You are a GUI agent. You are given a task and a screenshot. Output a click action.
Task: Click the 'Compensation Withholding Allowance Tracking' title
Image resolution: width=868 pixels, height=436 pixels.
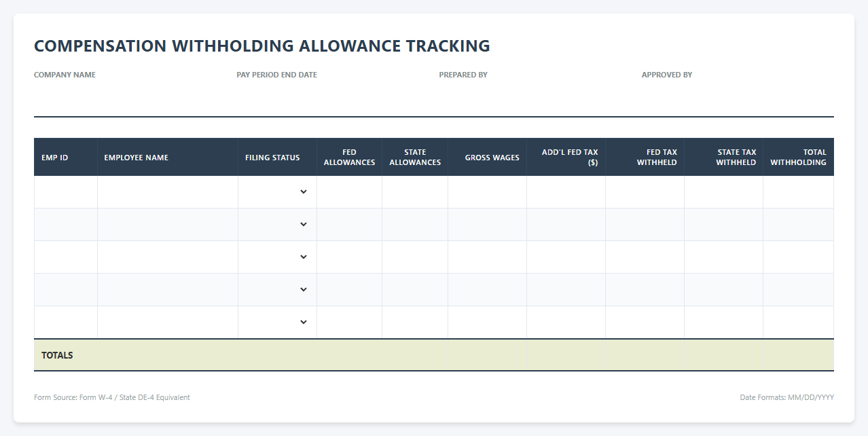tap(262, 46)
